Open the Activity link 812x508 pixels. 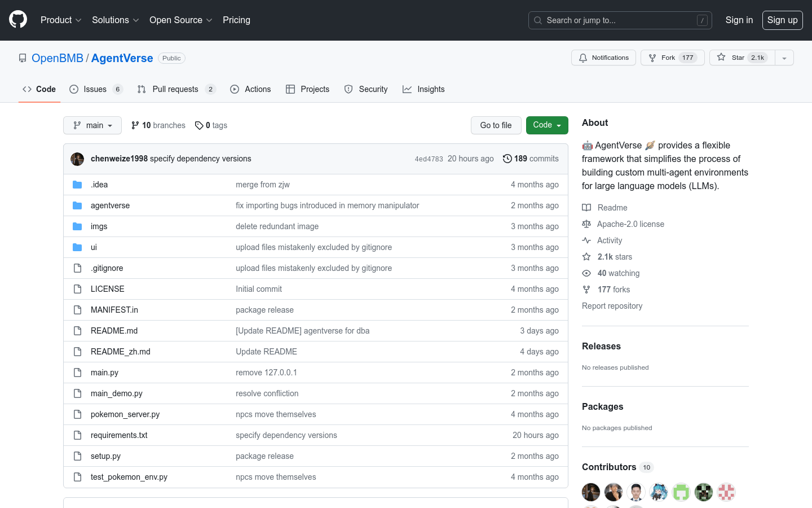(x=602, y=240)
